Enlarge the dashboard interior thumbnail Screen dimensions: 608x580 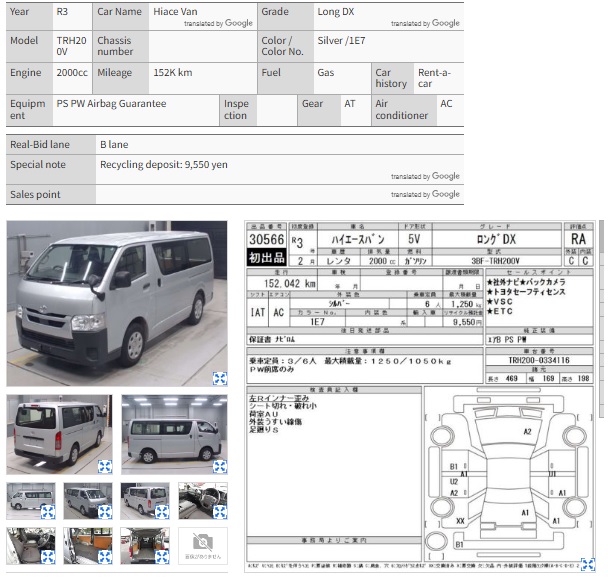(x=220, y=512)
